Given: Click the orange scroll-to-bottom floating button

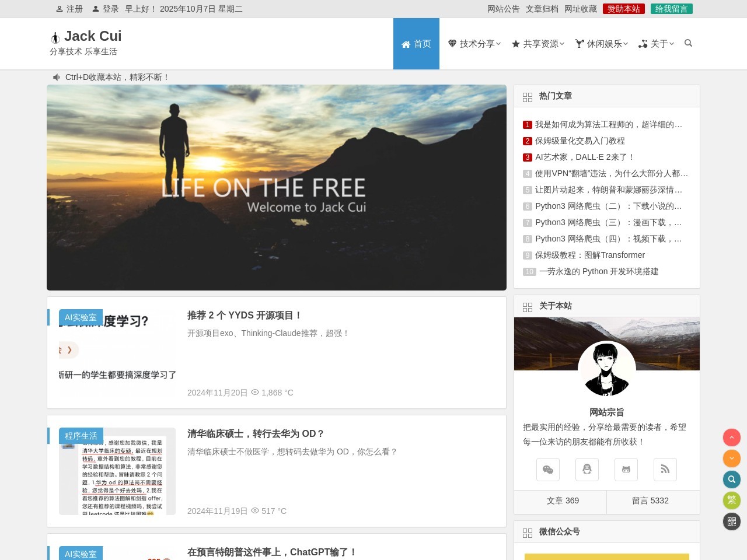Looking at the screenshot, I should (x=732, y=459).
